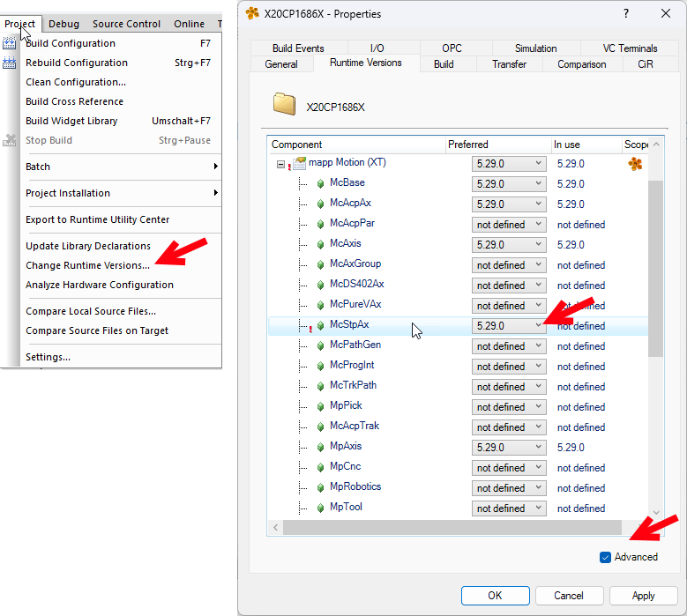The width and height of the screenshot is (687, 616).
Task: Open preferred version dropdown for McAxGroup
Action: pyautogui.click(x=509, y=265)
